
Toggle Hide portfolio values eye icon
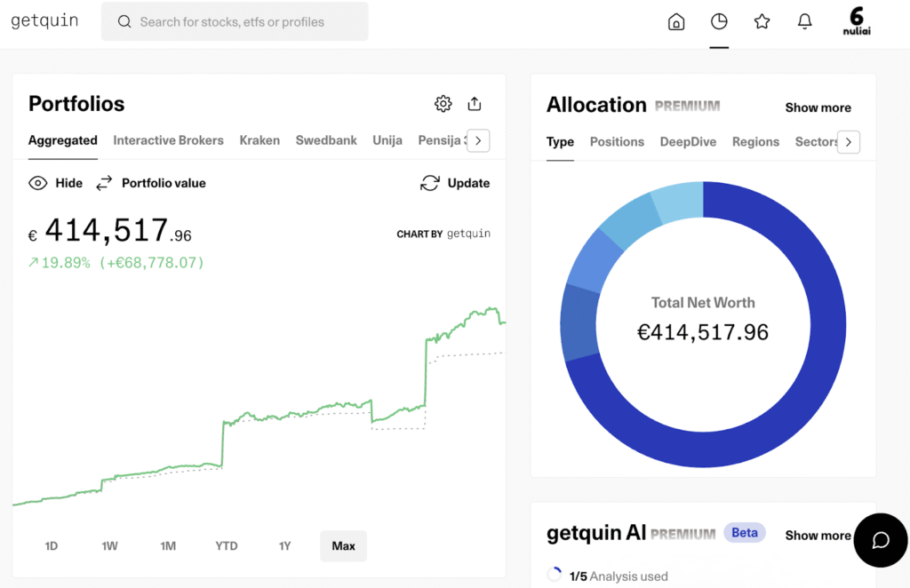click(x=37, y=183)
